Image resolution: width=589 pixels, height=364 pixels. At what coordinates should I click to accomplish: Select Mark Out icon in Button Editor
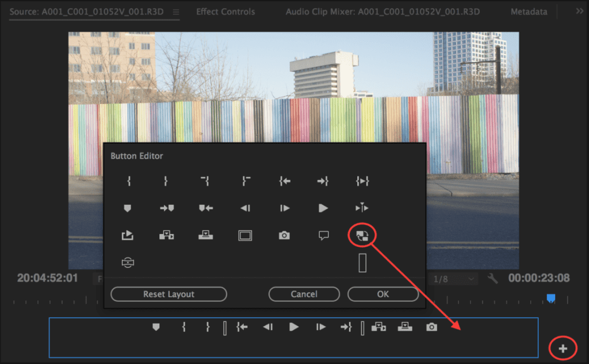(x=166, y=182)
